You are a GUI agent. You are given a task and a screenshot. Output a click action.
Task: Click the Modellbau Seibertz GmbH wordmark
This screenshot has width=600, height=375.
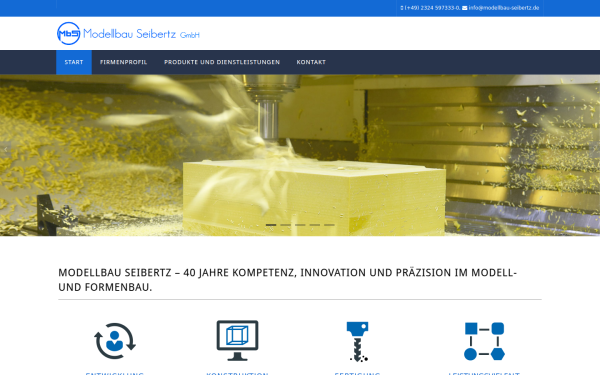141,34
